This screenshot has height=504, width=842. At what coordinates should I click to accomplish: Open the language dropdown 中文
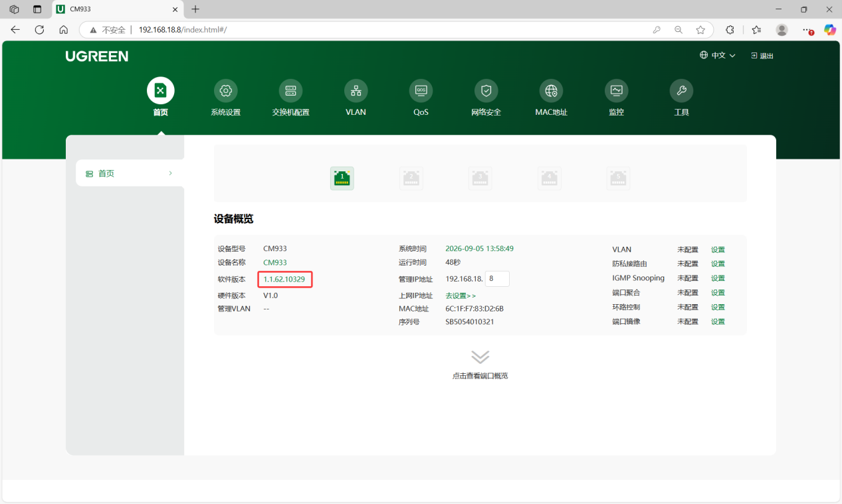coord(718,56)
